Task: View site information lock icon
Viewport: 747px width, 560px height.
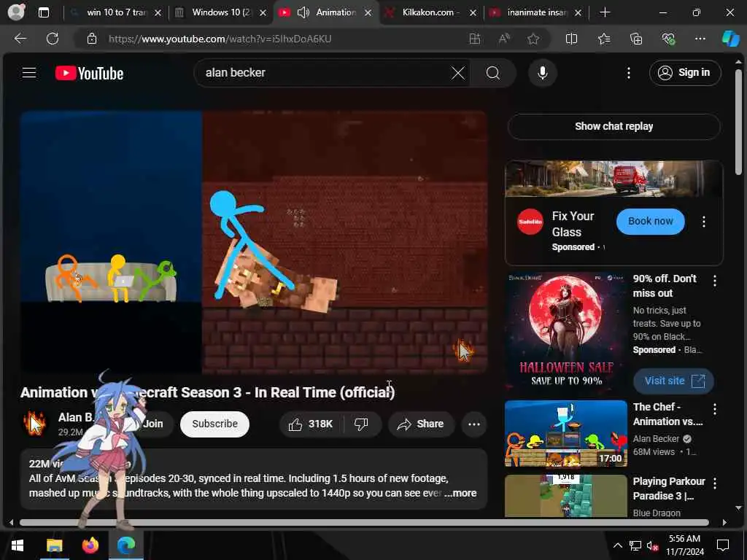Action: tap(92, 39)
